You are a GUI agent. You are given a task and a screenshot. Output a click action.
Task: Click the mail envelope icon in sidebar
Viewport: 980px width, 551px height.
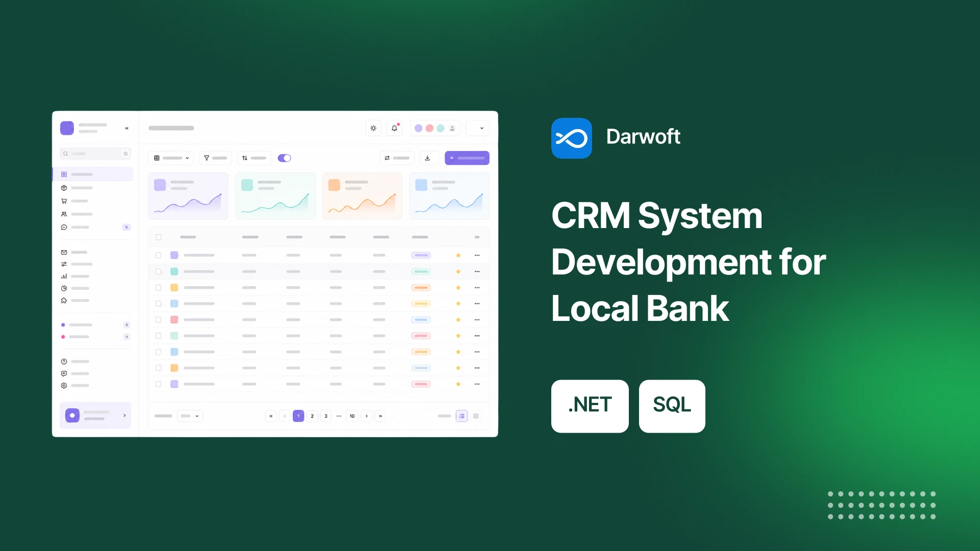point(64,252)
